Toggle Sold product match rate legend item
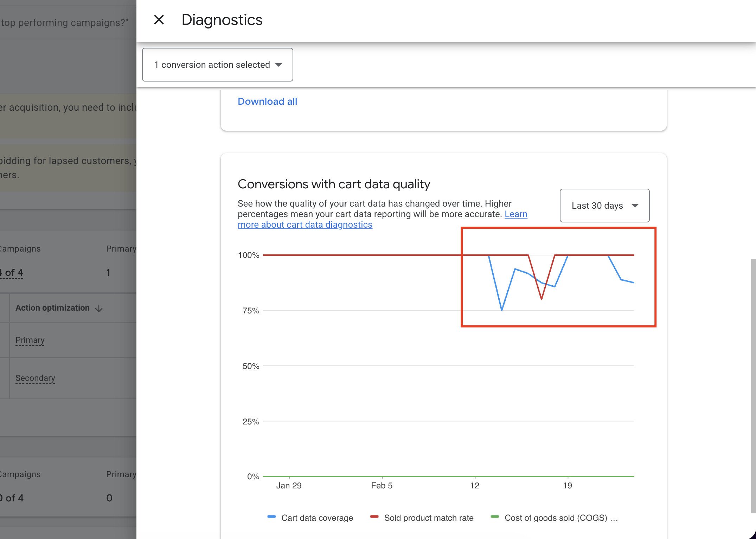This screenshot has width=756, height=539. [428, 518]
